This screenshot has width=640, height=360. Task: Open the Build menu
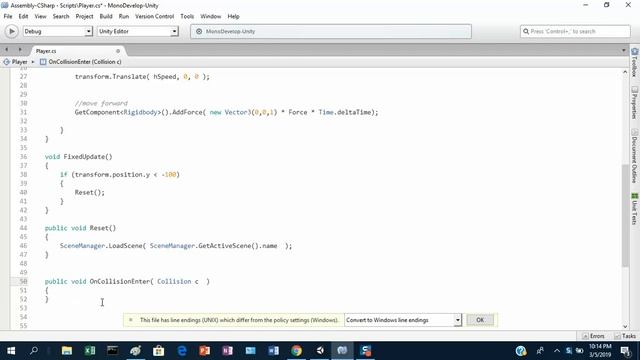[x=106, y=16]
